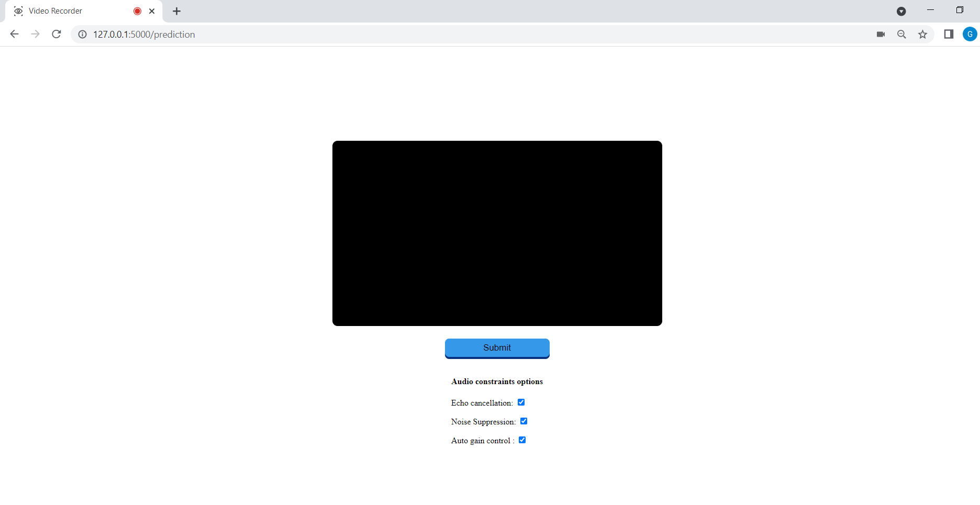This screenshot has height=505, width=980.
Task: Click the 'Noise Suppression:' label
Action: (x=484, y=422)
